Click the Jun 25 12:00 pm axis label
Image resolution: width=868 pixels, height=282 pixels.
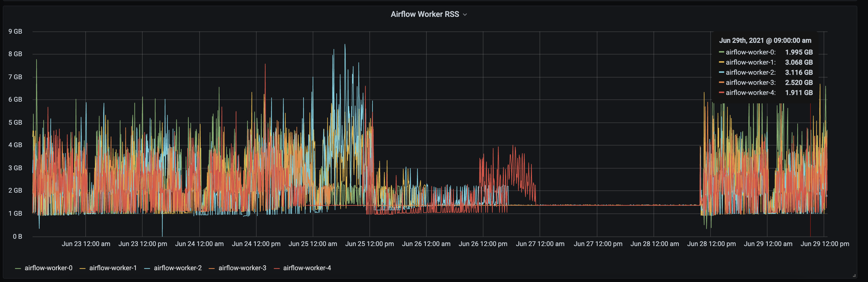369,244
